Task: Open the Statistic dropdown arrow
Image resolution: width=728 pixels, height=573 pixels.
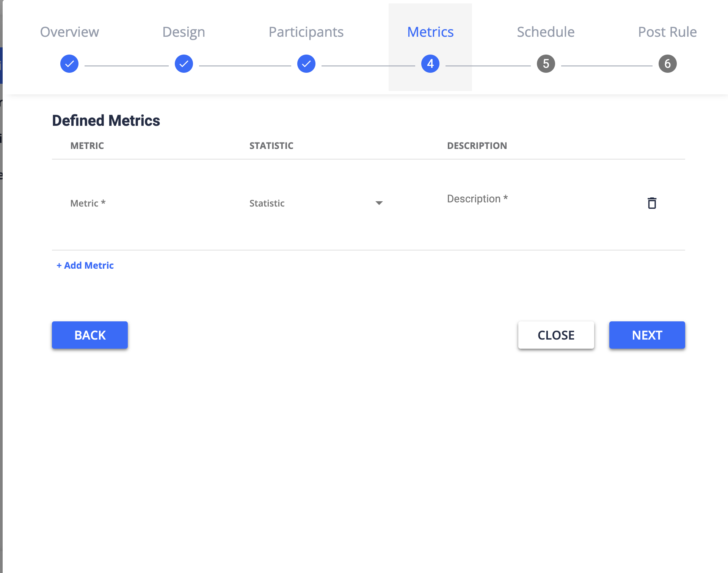Action: pos(379,203)
